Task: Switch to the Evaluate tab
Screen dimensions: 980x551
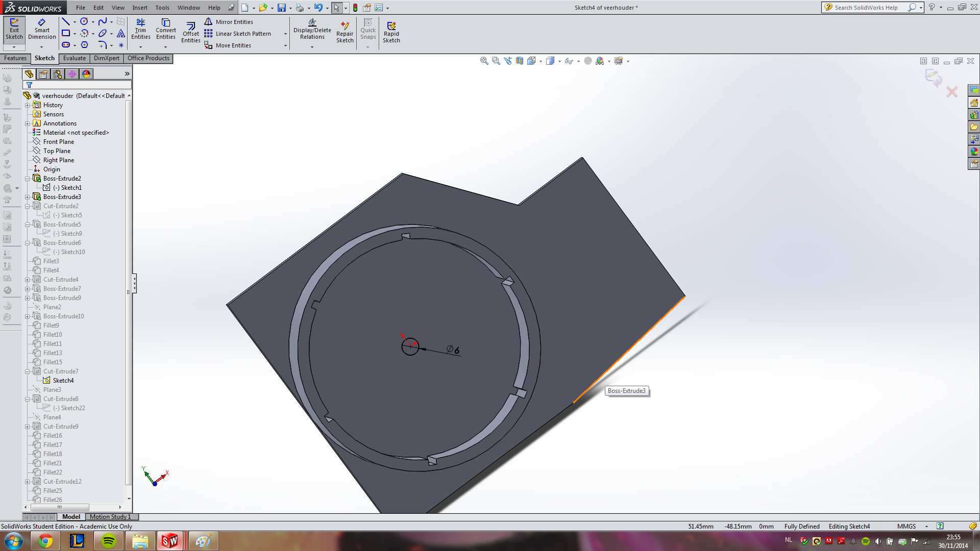Action: pyautogui.click(x=75, y=58)
